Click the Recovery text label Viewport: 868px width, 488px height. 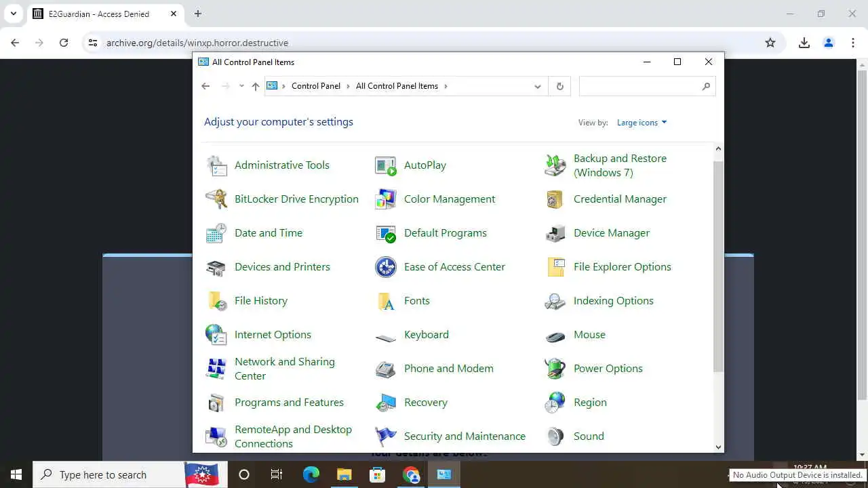tap(426, 403)
